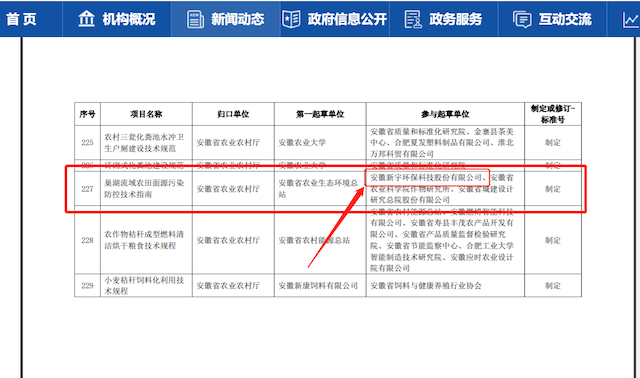Screen dimensions: 640x378
Task: Click the 政务服务 document-person icon
Action: pyautogui.click(x=413, y=19)
